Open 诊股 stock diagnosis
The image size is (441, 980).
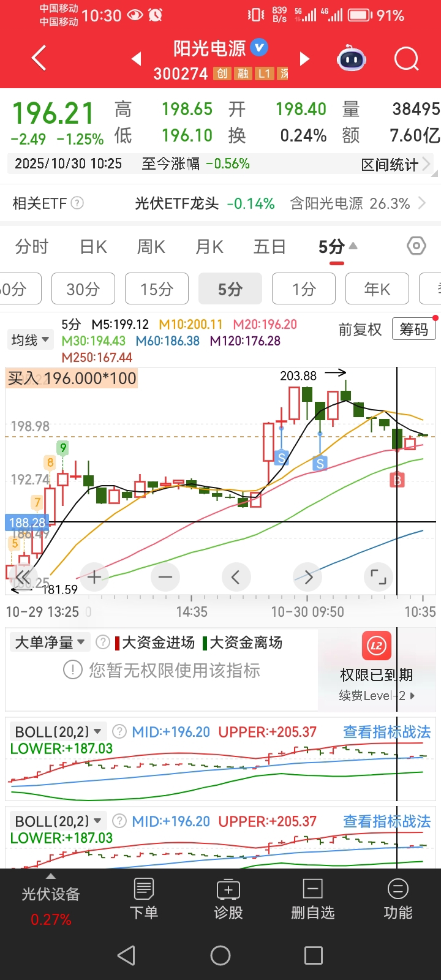point(228,899)
